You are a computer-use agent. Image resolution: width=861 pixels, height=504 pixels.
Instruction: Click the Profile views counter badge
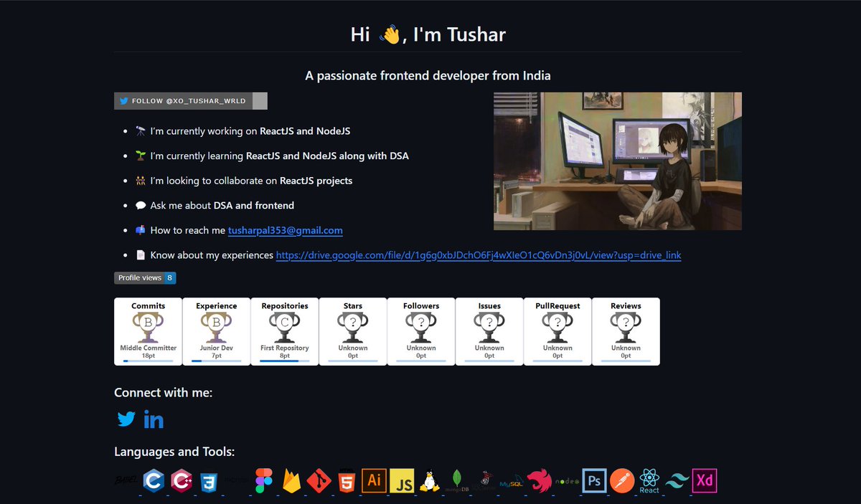point(145,277)
